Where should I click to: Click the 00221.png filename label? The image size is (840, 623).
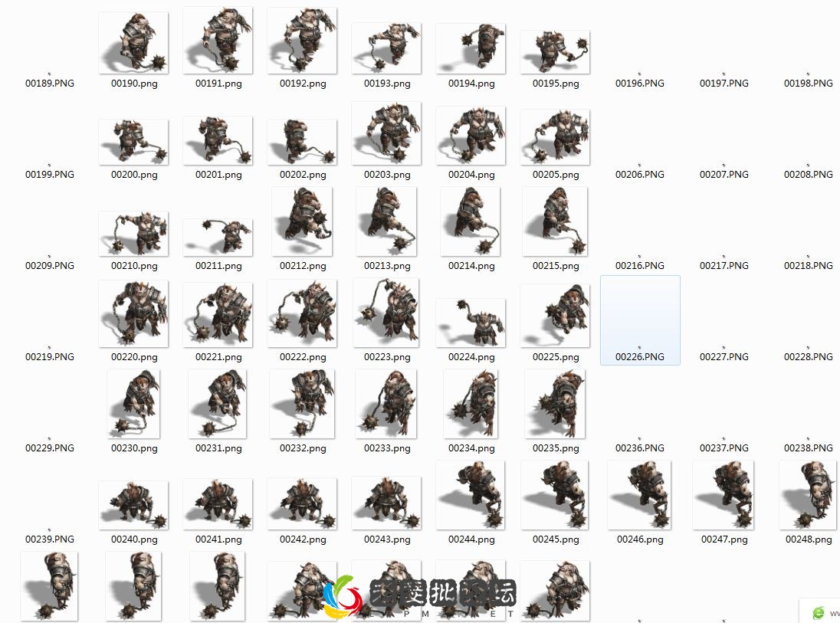pyautogui.click(x=218, y=356)
